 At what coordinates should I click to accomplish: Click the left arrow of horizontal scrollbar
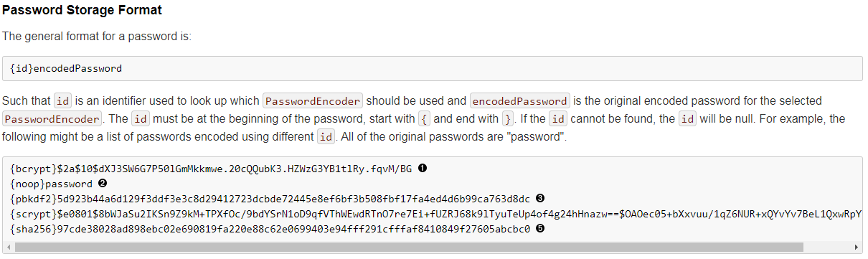(7, 247)
